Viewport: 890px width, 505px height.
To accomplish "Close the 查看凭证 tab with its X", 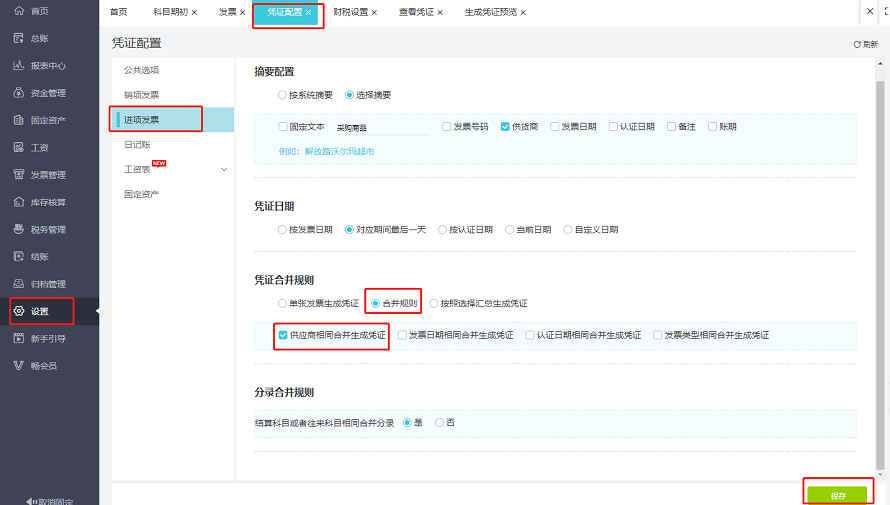I will [x=440, y=12].
